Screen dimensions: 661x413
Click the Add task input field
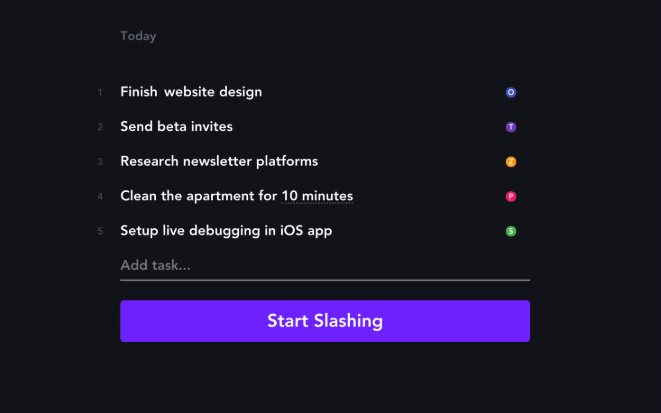325,266
